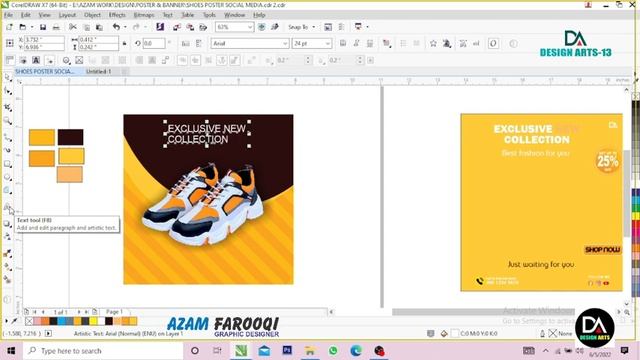The height and width of the screenshot is (360, 640).
Task: Select the Freehand tool in the toolbox
Action: (8, 137)
